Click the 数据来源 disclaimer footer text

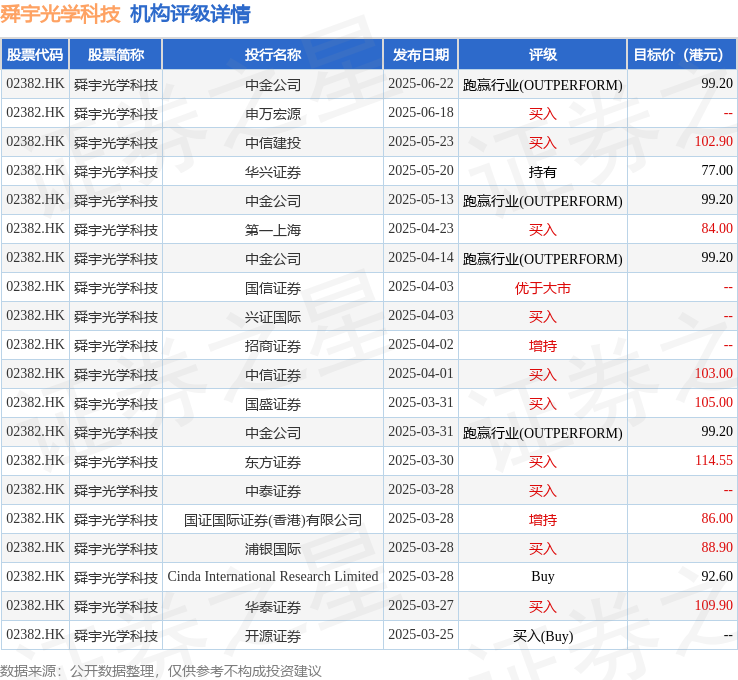tap(160, 671)
